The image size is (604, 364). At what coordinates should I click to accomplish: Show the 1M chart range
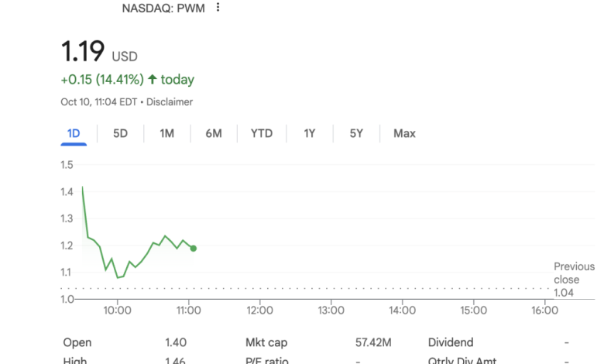coord(166,133)
